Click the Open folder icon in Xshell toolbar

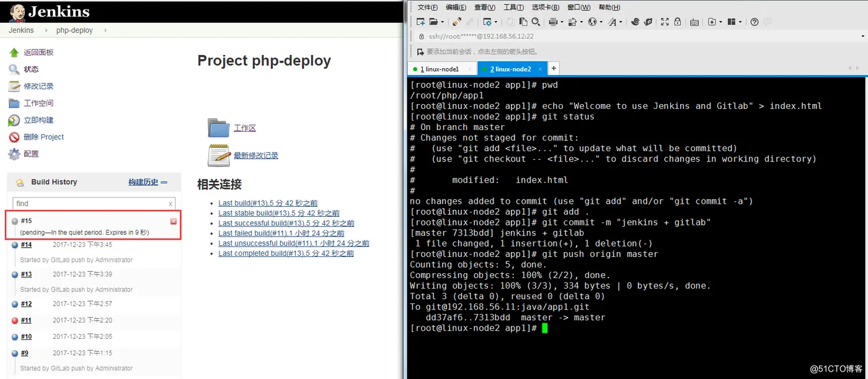pos(433,22)
